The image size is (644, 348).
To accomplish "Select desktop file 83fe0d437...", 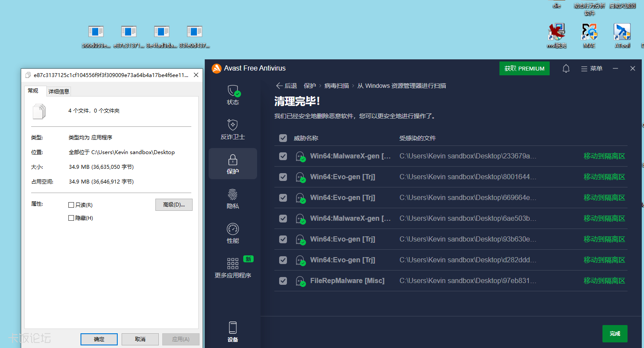I will point(195,37).
